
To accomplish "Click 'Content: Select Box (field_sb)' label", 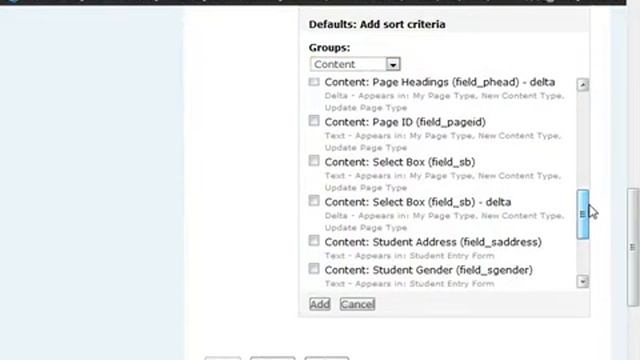I will tap(400, 162).
